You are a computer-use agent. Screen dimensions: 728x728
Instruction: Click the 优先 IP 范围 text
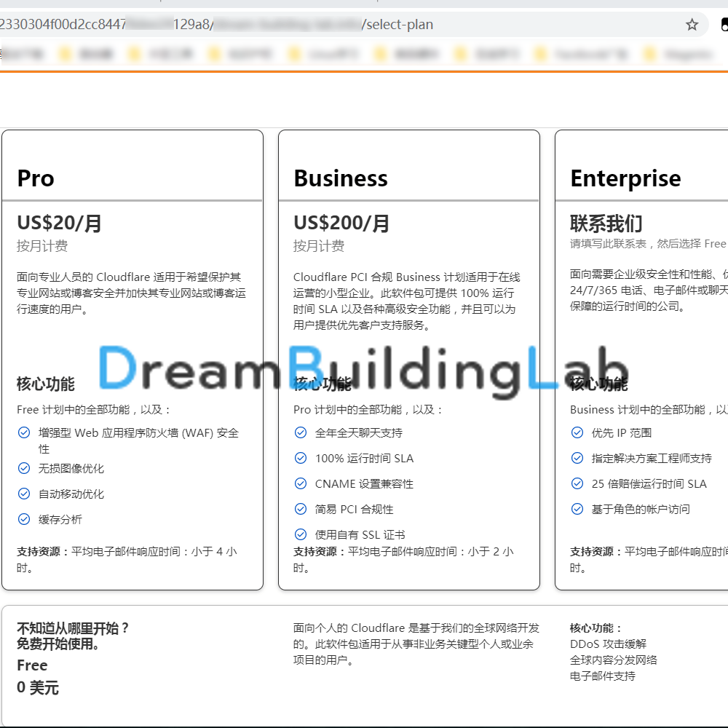click(x=621, y=433)
